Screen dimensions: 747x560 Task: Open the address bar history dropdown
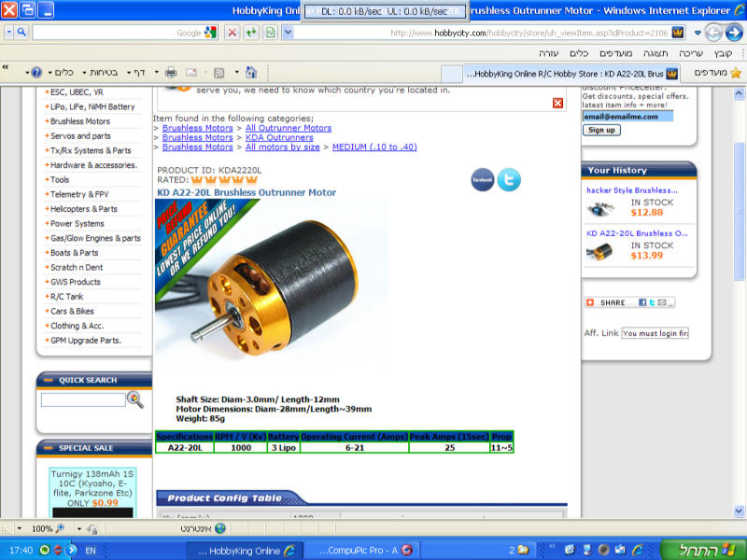(x=288, y=33)
